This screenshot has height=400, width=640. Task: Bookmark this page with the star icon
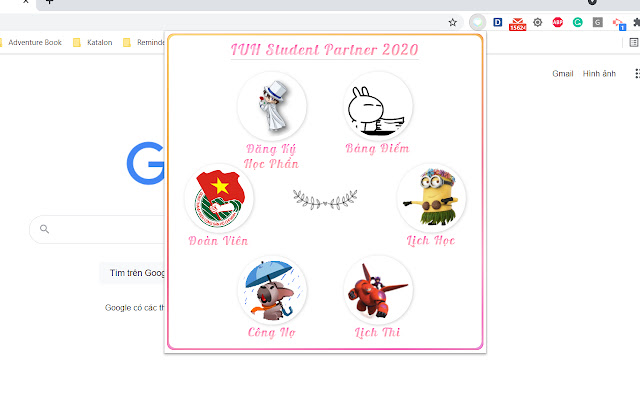(452, 22)
